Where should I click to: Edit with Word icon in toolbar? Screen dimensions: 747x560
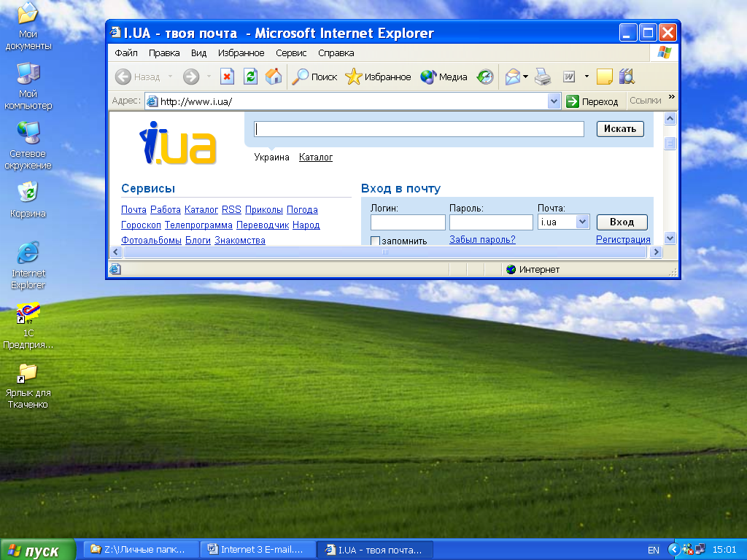tap(569, 77)
